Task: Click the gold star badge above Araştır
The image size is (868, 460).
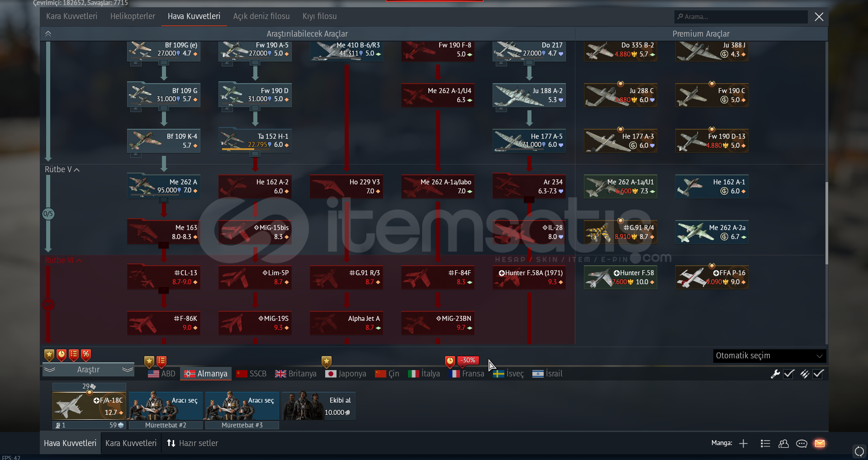Action: click(49, 355)
